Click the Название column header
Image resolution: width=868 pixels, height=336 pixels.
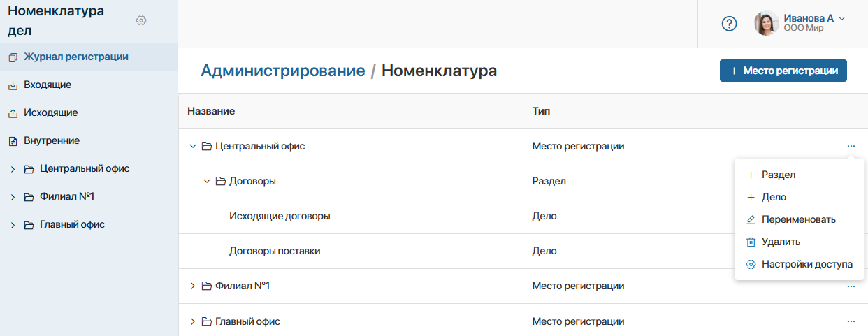(x=211, y=111)
